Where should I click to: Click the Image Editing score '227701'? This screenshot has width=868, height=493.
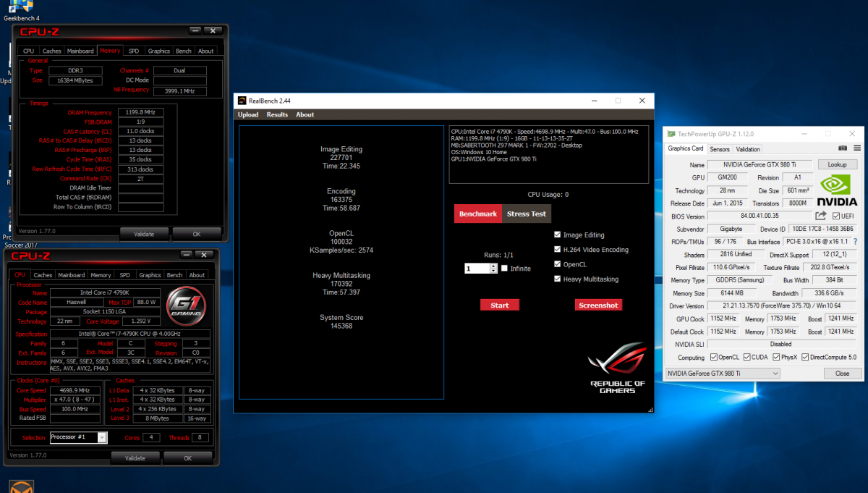341,157
